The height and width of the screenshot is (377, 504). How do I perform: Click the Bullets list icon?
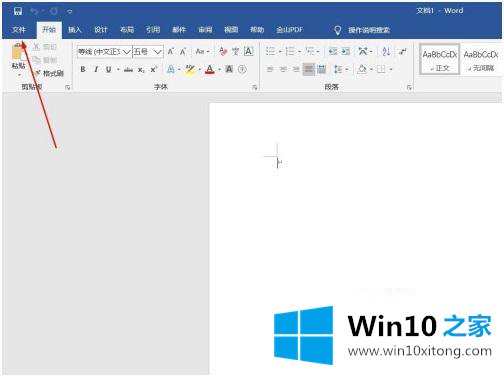click(270, 51)
